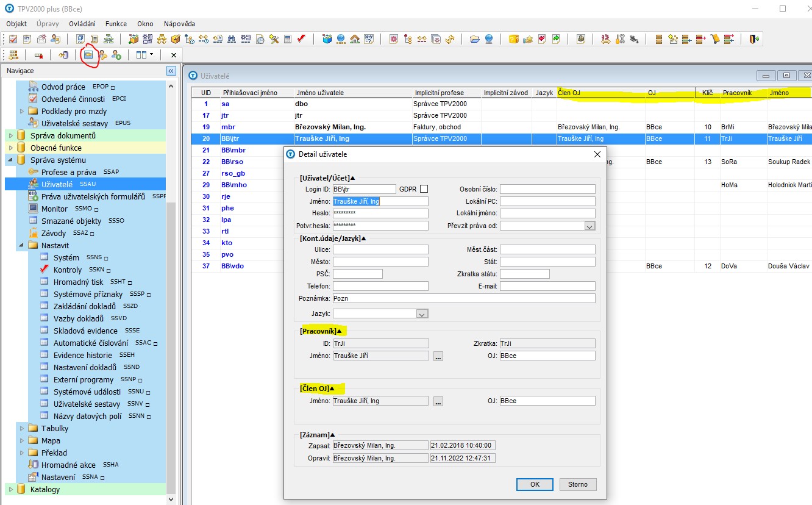Click the binoculars search icon in toolbar
This screenshot has height=505, width=812.
tap(232, 39)
